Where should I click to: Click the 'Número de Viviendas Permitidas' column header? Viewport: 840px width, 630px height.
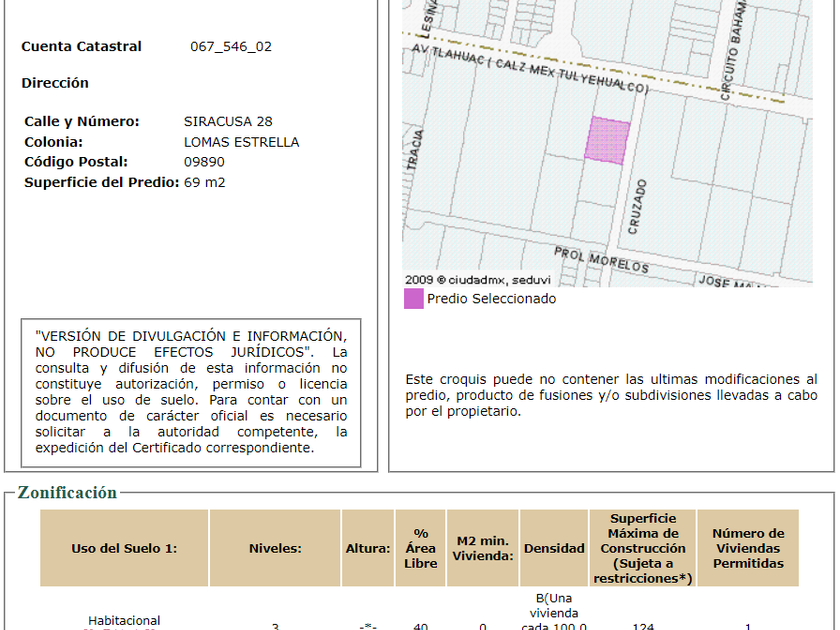coord(748,549)
